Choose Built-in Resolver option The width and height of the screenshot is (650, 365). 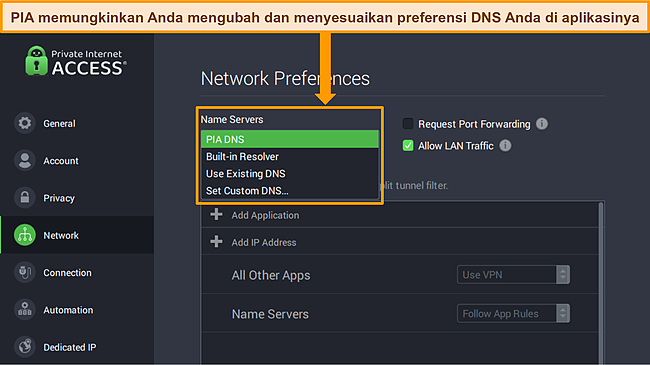click(289, 156)
